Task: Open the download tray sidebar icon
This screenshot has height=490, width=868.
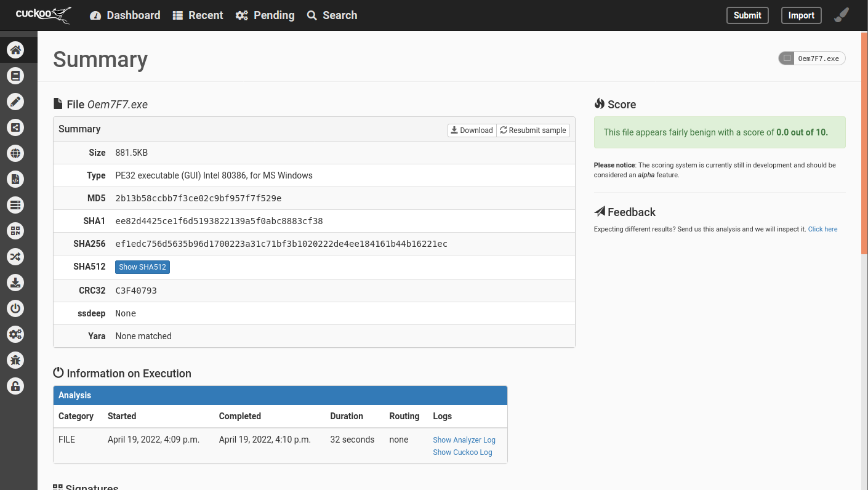Action: click(x=15, y=283)
